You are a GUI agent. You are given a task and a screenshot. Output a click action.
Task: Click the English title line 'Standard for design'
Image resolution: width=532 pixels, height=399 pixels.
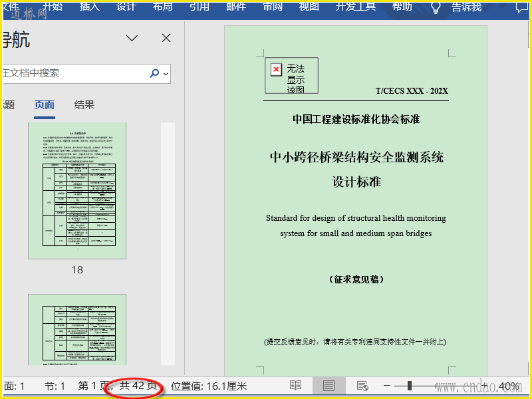356,218
